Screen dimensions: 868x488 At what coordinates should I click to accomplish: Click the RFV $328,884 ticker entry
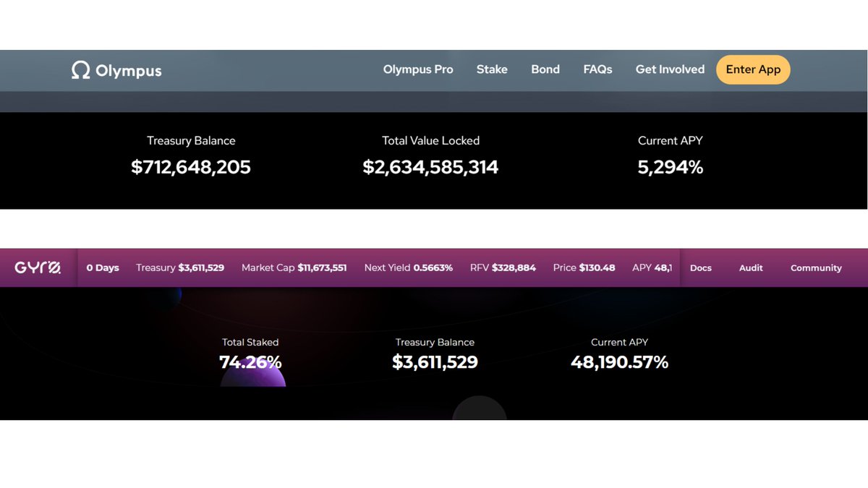(503, 267)
